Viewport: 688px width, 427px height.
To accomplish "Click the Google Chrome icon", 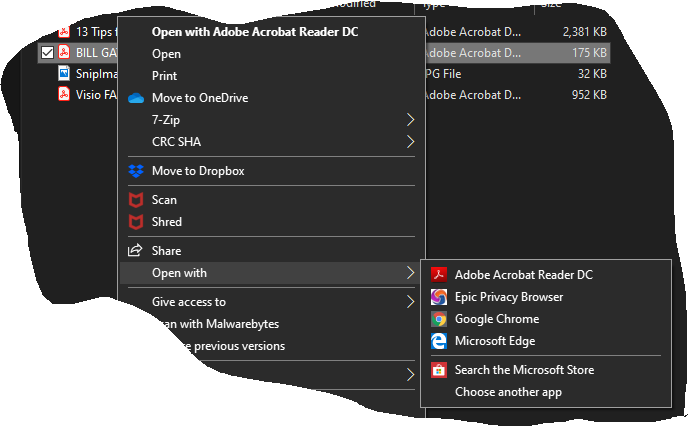I will click(x=439, y=319).
